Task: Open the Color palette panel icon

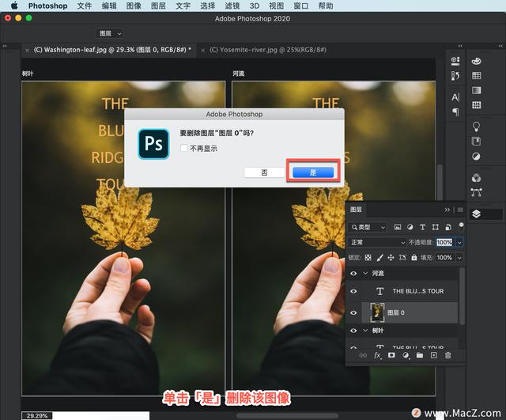Action: tap(476, 61)
